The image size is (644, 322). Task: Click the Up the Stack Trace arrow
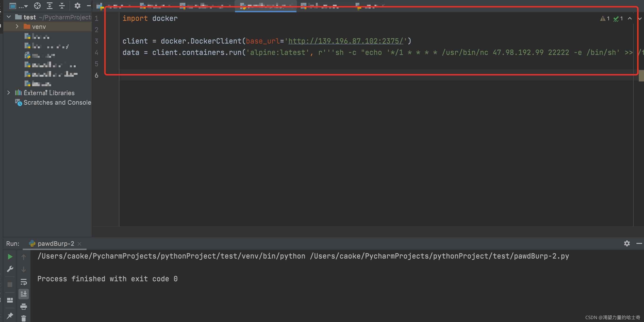(x=23, y=257)
